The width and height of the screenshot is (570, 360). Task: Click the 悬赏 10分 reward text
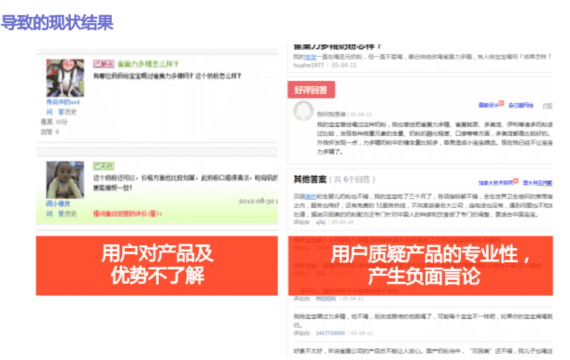coord(54,122)
